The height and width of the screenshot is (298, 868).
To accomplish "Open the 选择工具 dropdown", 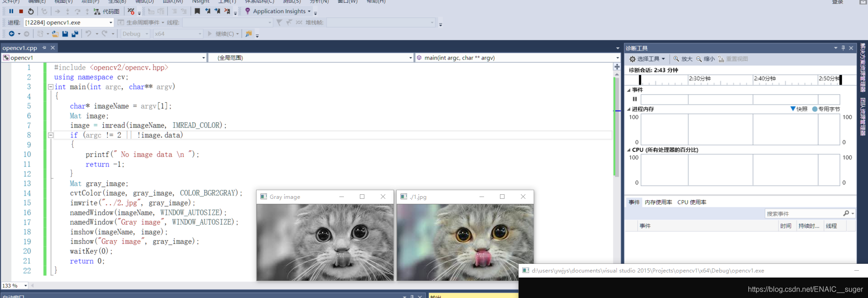I will click(663, 59).
